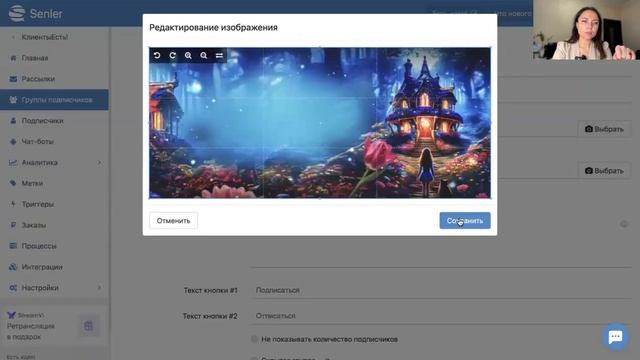Image resolution: width=640 pixels, height=360 pixels.
Task: Open Что нового in header
Action: click(513, 13)
